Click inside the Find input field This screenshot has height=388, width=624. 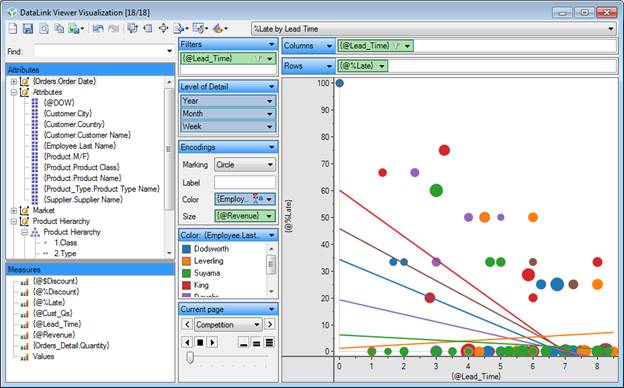(104, 51)
